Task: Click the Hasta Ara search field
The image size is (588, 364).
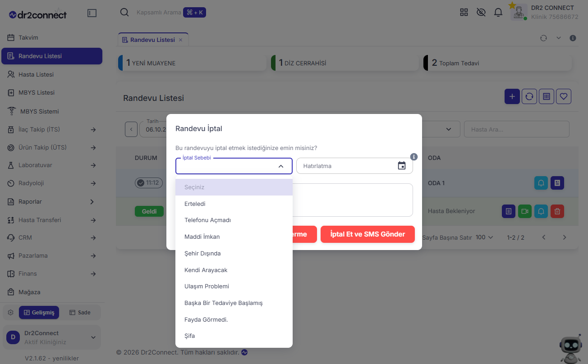Action: coord(517,129)
